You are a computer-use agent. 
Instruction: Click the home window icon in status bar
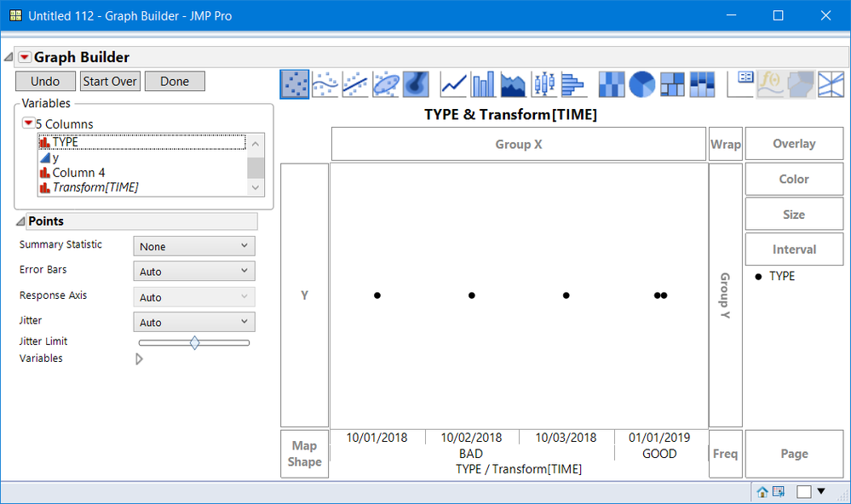762,491
